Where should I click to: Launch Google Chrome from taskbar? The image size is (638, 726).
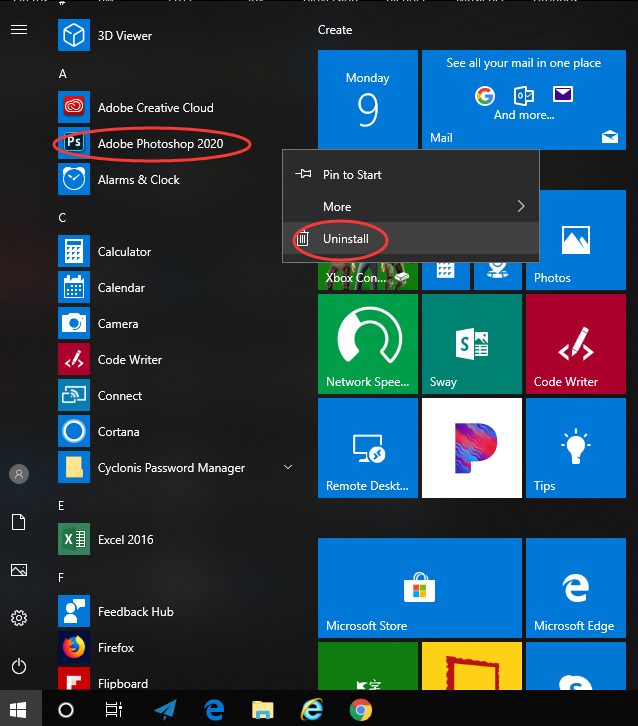click(x=361, y=710)
